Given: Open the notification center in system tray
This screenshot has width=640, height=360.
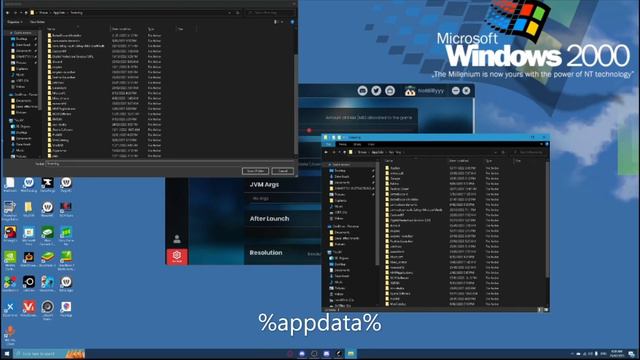Looking at the screenshot, I should pyautogui.click(x=631, y=354).
